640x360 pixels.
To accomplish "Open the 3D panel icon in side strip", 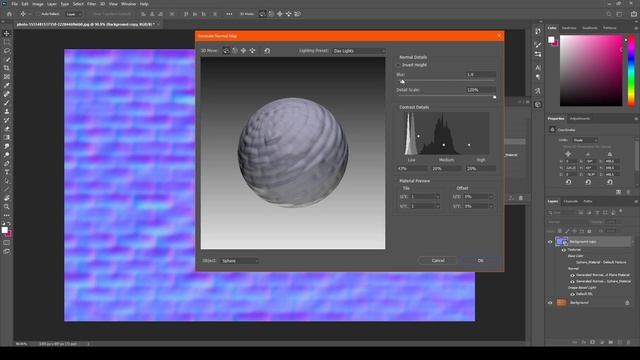I will [x=538, y=105].
